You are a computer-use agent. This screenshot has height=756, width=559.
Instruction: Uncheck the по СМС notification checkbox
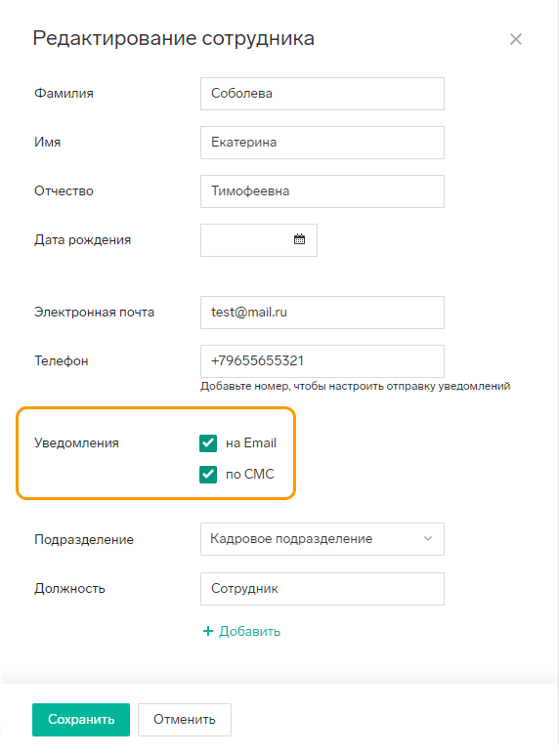[208, 474]
